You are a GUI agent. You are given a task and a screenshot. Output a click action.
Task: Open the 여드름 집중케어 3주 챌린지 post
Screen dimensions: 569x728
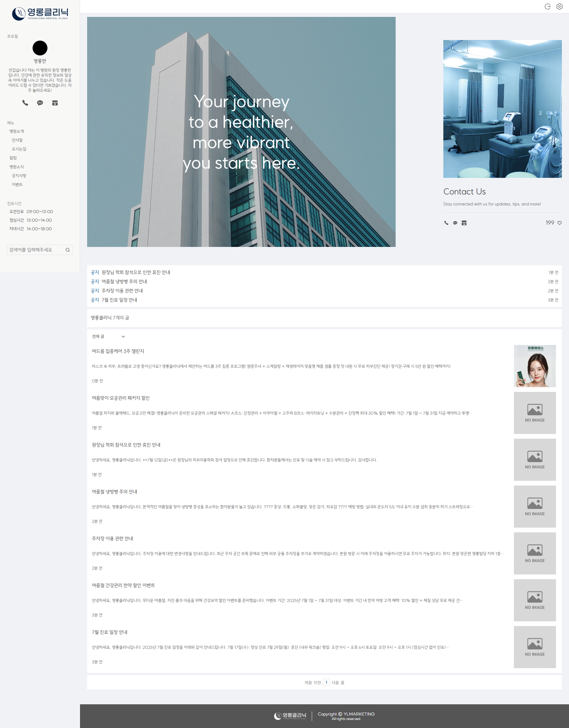[x=118, y=351]
